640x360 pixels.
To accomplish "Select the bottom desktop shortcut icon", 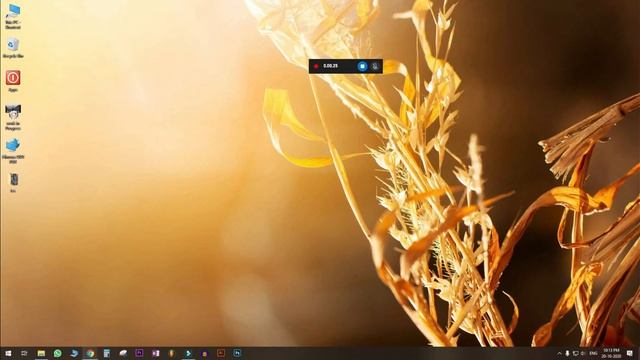I will coord(13,182).
